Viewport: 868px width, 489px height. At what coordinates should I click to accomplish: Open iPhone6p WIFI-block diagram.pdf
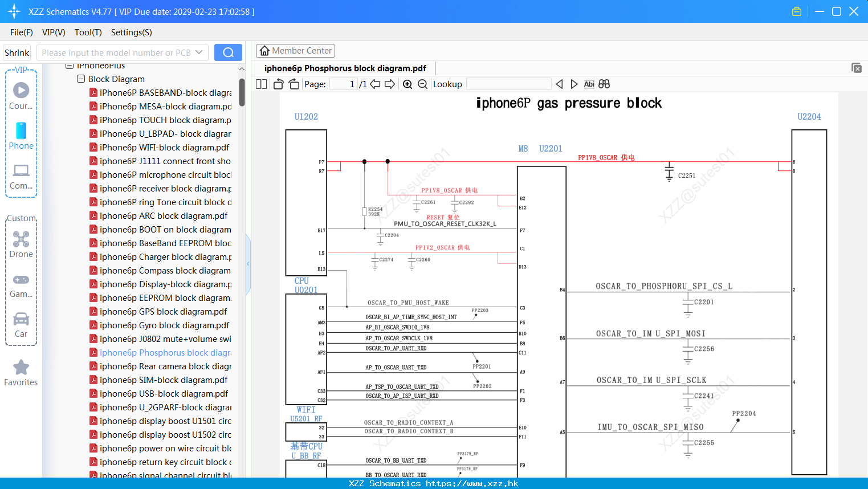160,148
